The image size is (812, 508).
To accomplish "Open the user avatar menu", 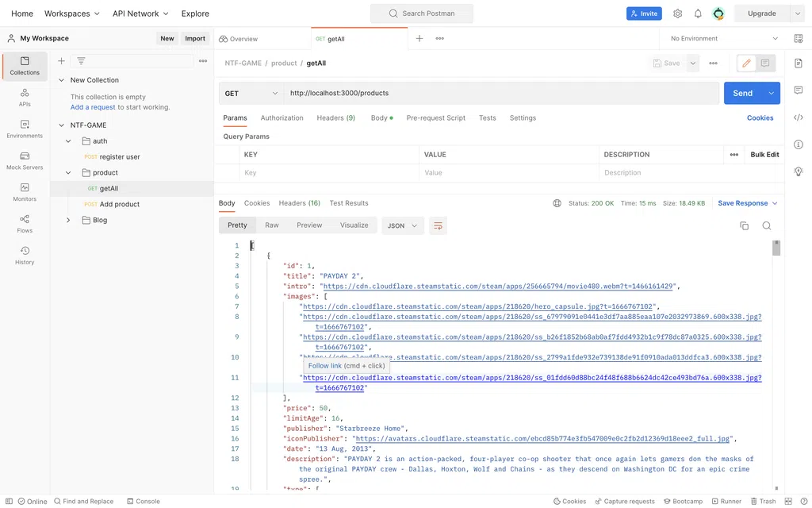I will [718, 13].
